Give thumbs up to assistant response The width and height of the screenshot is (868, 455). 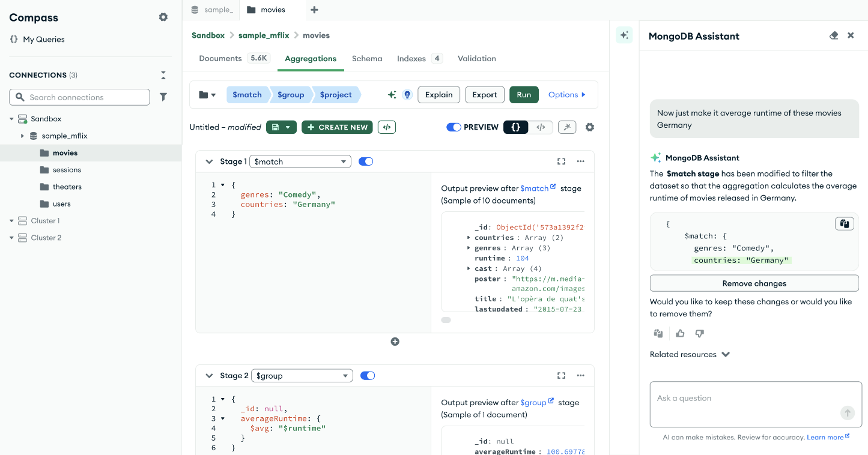tap(680, 334)
